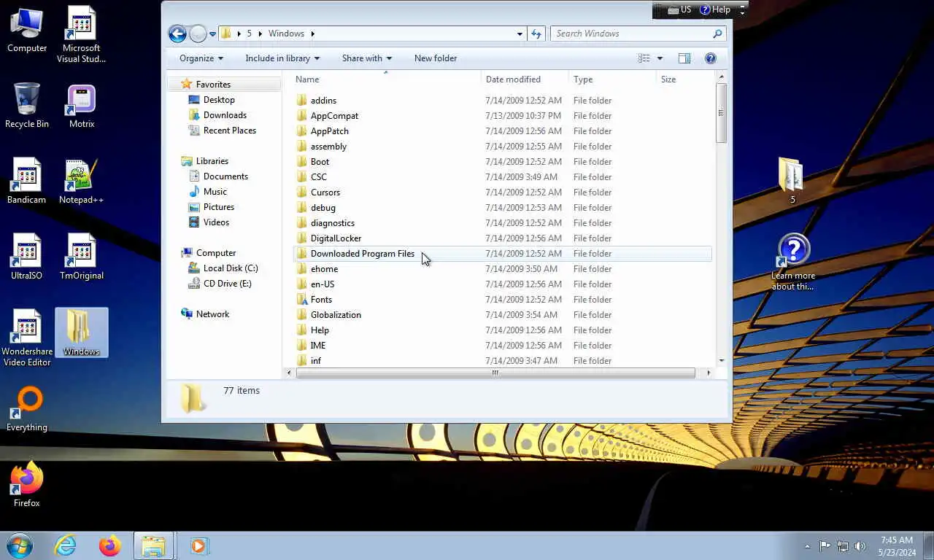
Task: Open the Include in library dropdown
Action: [x=282, y=58]
